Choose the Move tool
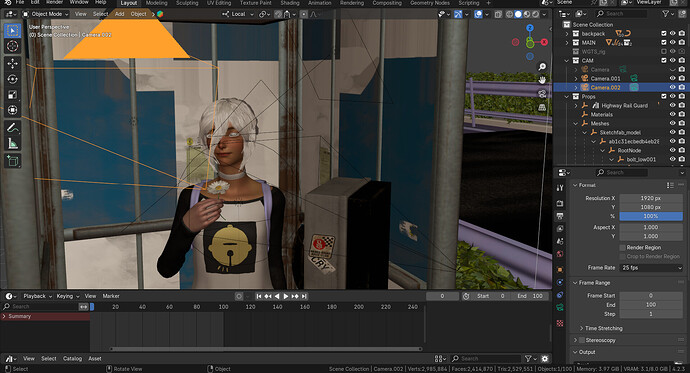The image size is (690, 373). 12,64
